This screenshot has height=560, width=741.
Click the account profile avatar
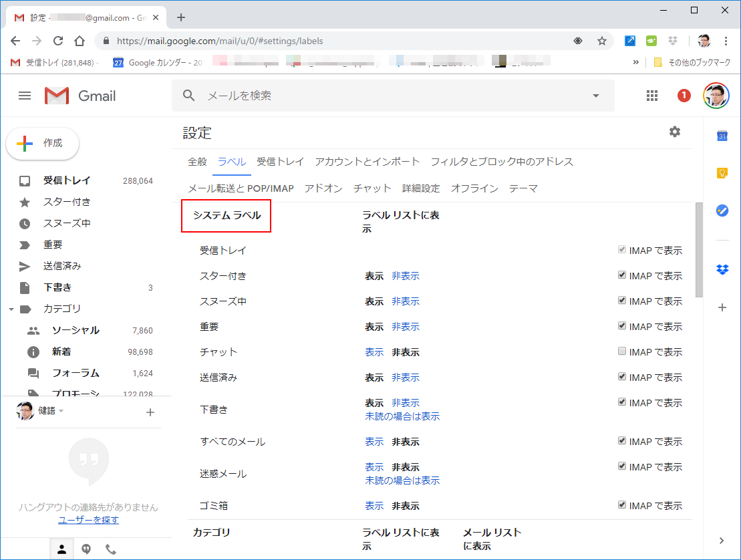coord(715,96)
